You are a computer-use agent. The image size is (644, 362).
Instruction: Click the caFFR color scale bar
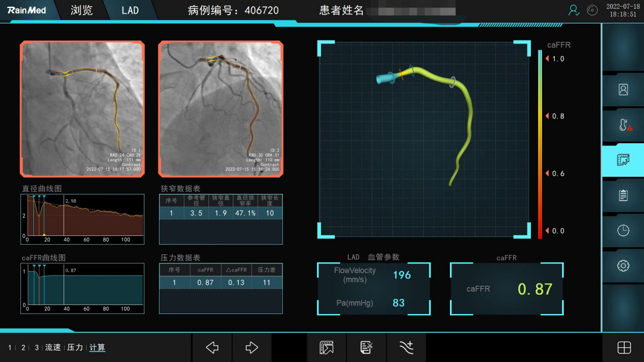pos(540,144)
